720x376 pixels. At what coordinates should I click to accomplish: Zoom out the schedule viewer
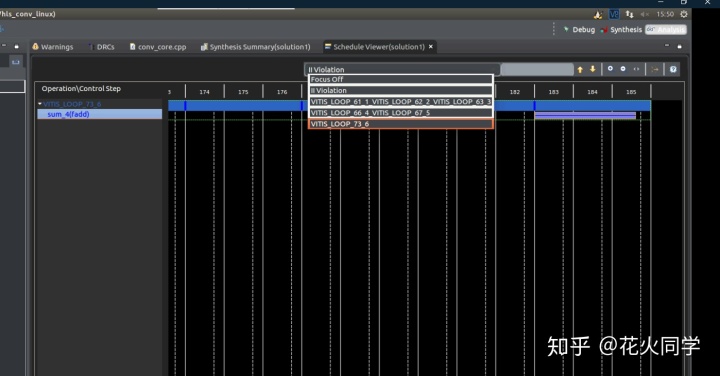(x=623, y=69)
